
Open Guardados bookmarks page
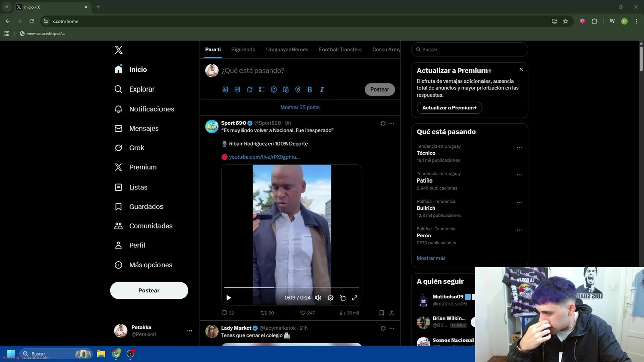(x=139, y=207)
